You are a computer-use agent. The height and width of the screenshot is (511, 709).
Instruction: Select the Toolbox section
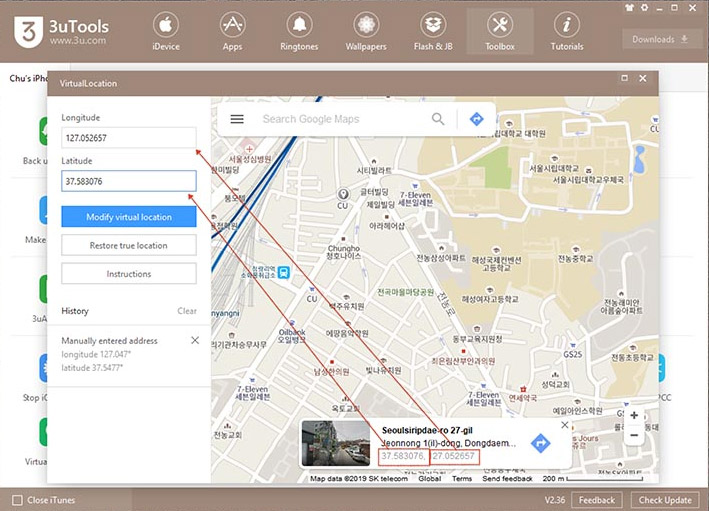pyautogui.click(x=500, y=31)
